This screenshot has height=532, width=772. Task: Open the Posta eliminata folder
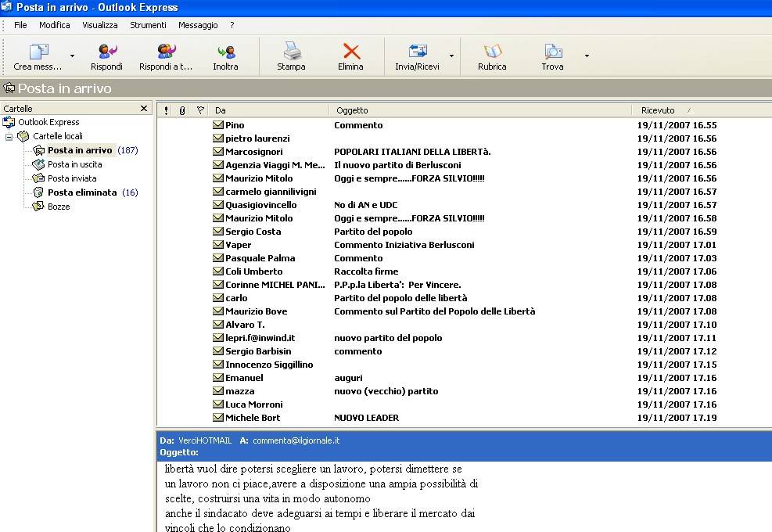pyautogui.click(x=82, y=192)
